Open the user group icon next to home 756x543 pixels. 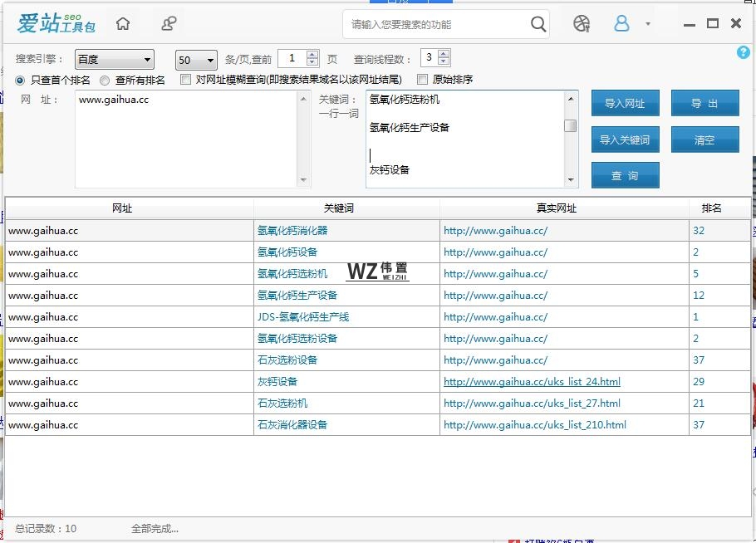[x=169, y=24]
